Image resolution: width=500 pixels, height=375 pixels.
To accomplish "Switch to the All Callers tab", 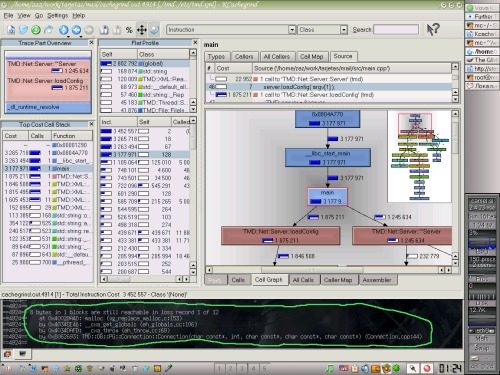I will pos(276,57).
